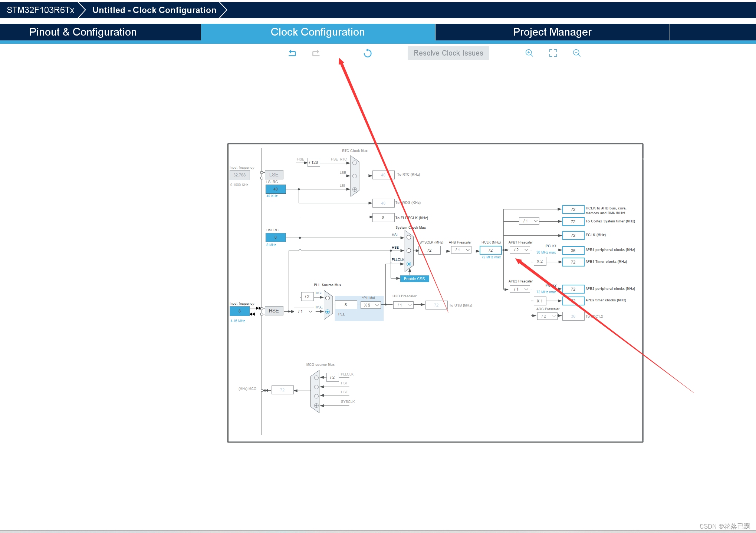Open the Project Manager tab
Viewport: 756px width, 533px height.
coord(552,32)
